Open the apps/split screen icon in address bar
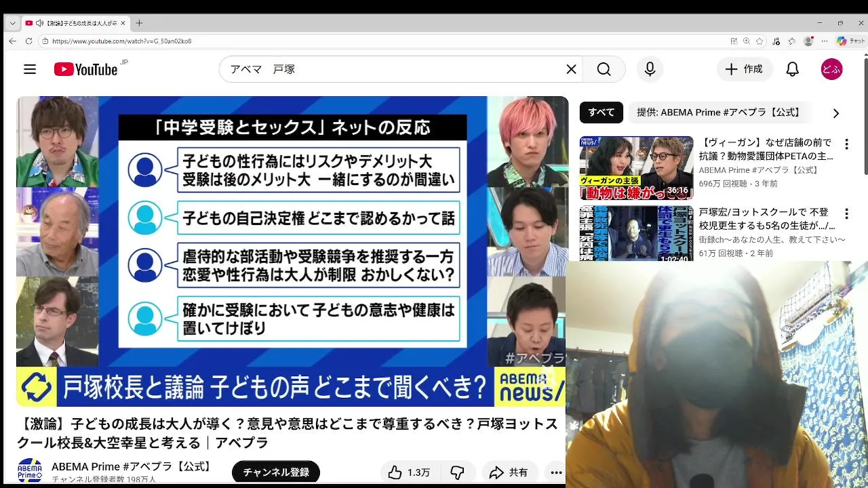The height and width of the screenshot is (488, 868). [x=734, y=41]
